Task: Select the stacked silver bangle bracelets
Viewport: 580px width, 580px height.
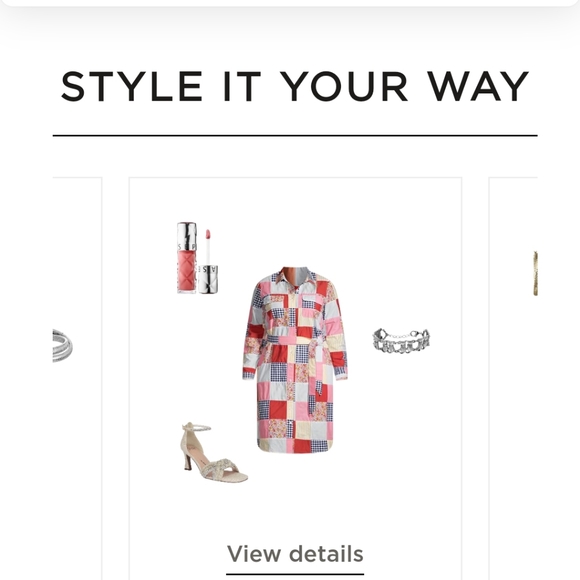Action: click(63, 345)
